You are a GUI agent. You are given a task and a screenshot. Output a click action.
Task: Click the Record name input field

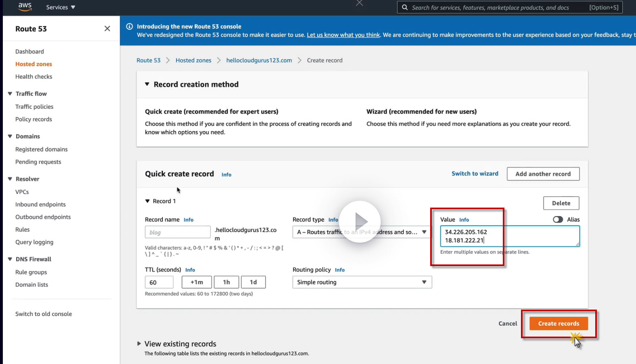178,232
